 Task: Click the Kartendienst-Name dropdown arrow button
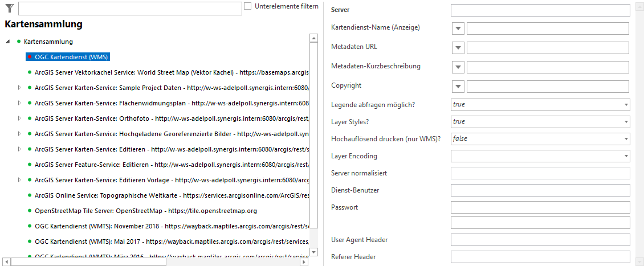459,28
